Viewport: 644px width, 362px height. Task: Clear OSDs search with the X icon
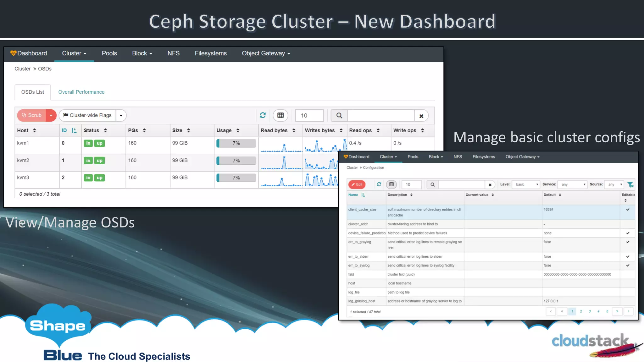click(421, 116)
